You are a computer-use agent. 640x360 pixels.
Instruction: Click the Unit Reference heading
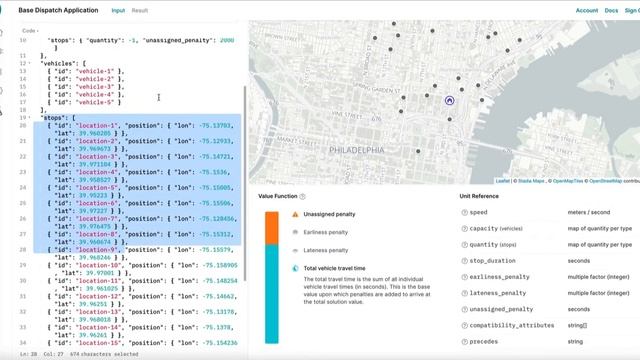click(479, 196)
